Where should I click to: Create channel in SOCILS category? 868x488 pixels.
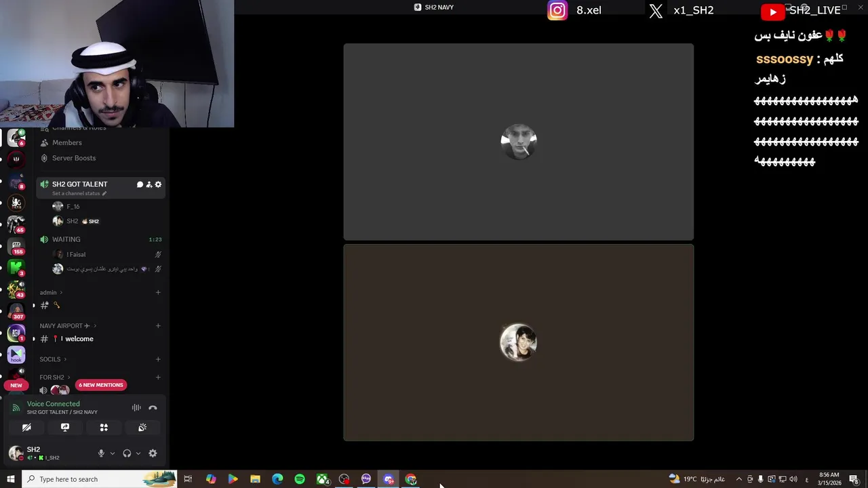[158, 359]
